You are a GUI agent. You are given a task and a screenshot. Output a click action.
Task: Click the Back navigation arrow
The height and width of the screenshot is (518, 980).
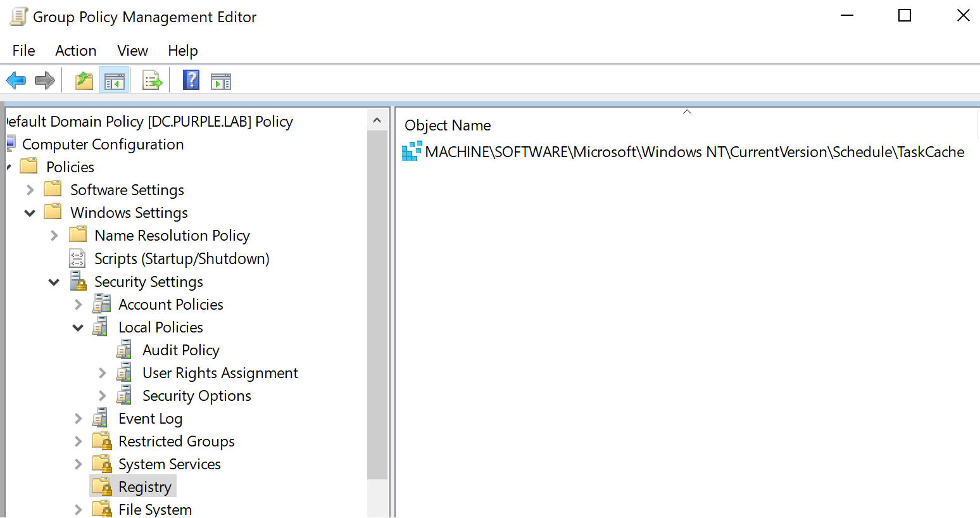click(16, 80)
